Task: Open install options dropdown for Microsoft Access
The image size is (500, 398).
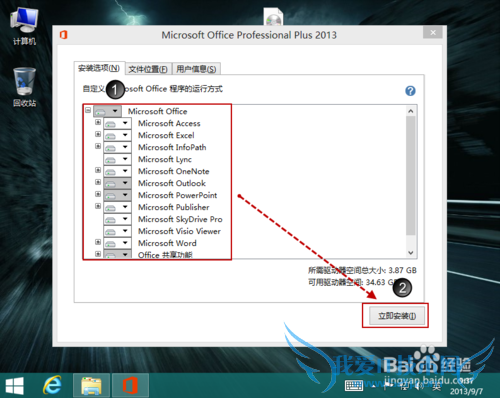Action: (x=117, y=123)
